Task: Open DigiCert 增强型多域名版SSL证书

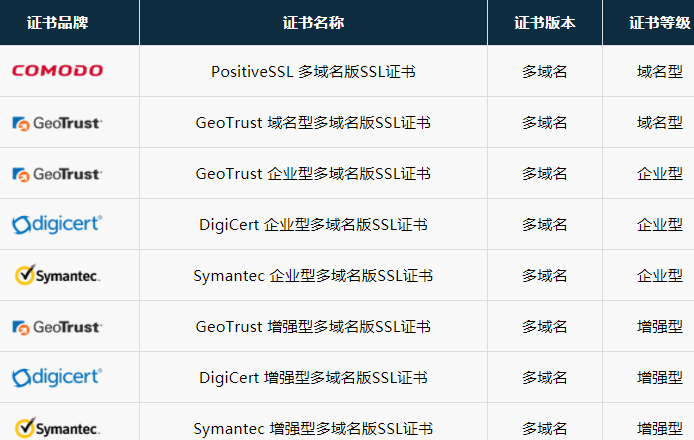Action: (x=313, y=378)
